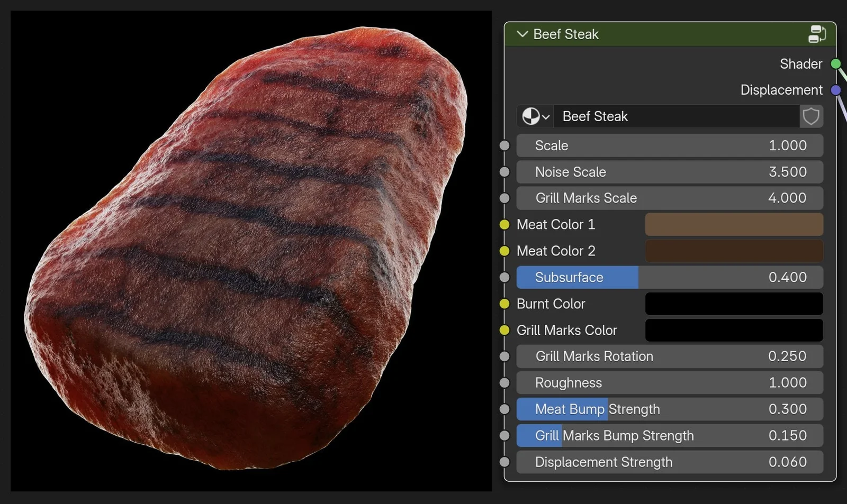Pick a new Meat Color 2

pyautogui.click(x=734, y=251)
